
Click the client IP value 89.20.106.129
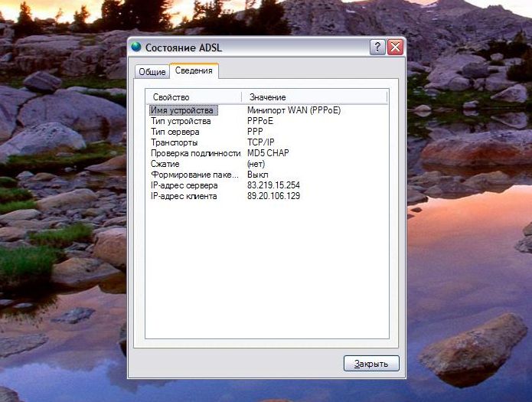(x=273, y=196)
